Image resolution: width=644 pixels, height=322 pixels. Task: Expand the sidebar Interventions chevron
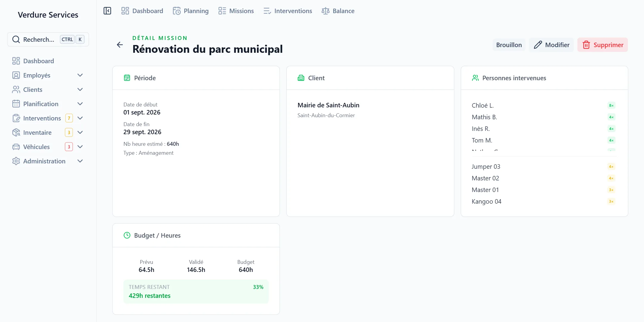coord(80,118)
